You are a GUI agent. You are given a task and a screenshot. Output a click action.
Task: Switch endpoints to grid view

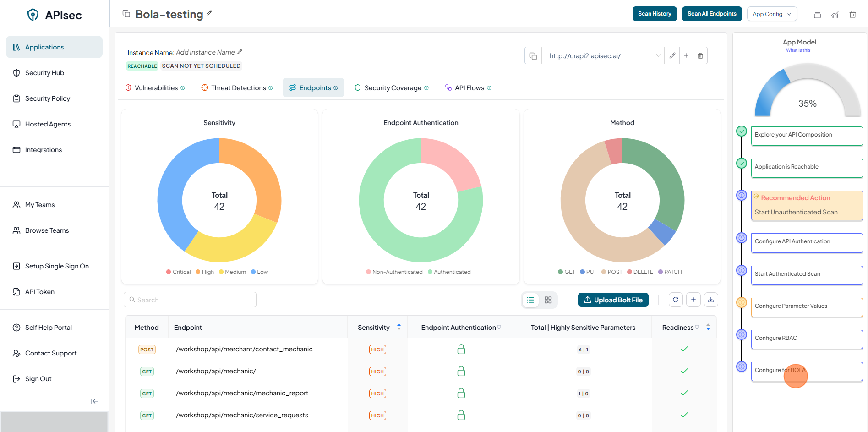pos(548,300)
